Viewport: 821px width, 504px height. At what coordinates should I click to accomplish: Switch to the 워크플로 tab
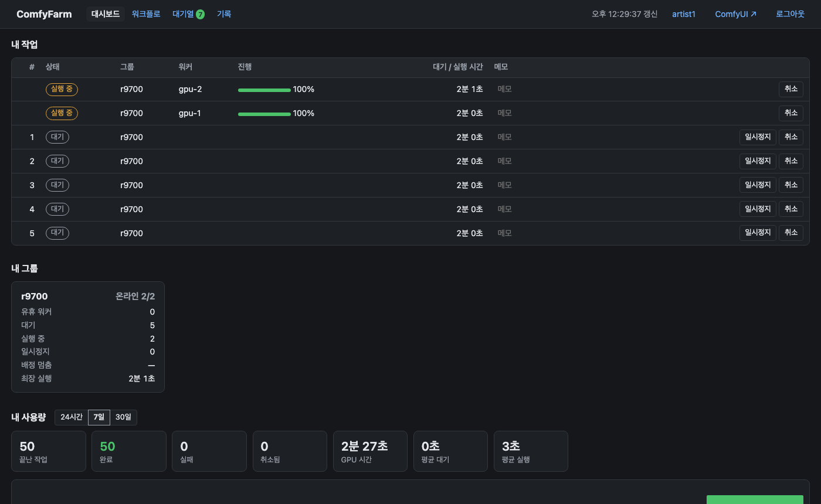tap(146, 14)
